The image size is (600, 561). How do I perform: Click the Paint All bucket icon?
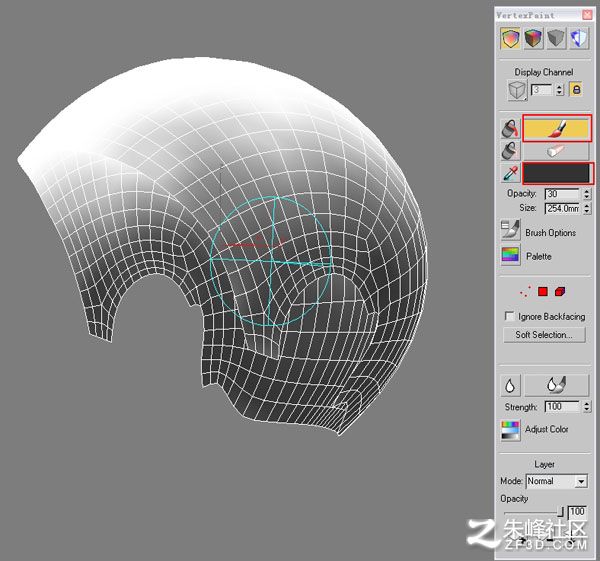click(510, 129)
